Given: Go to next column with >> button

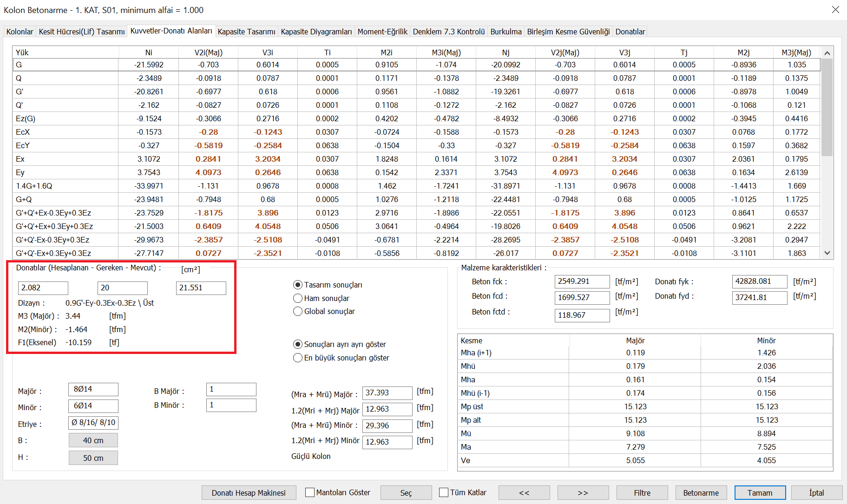Looking at the screenshot, I should tap(583, 493).
